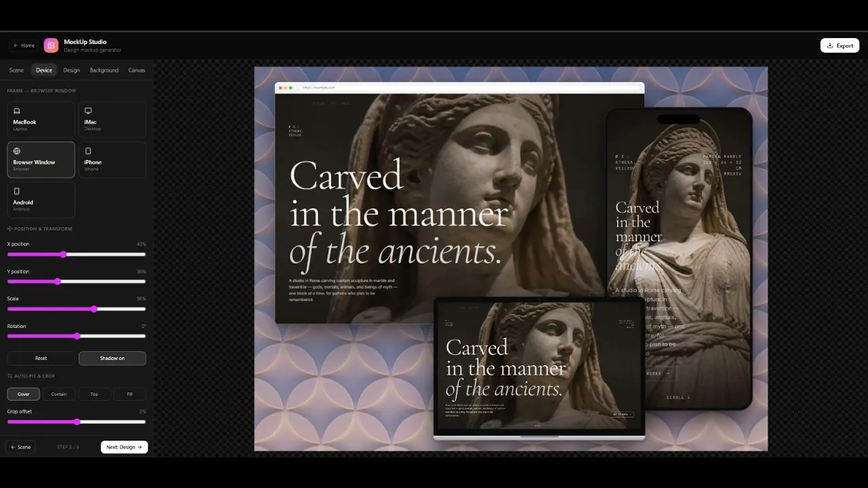Open the Device tab
Viewport: 868px width, 488px height.
tap(44, 70)
